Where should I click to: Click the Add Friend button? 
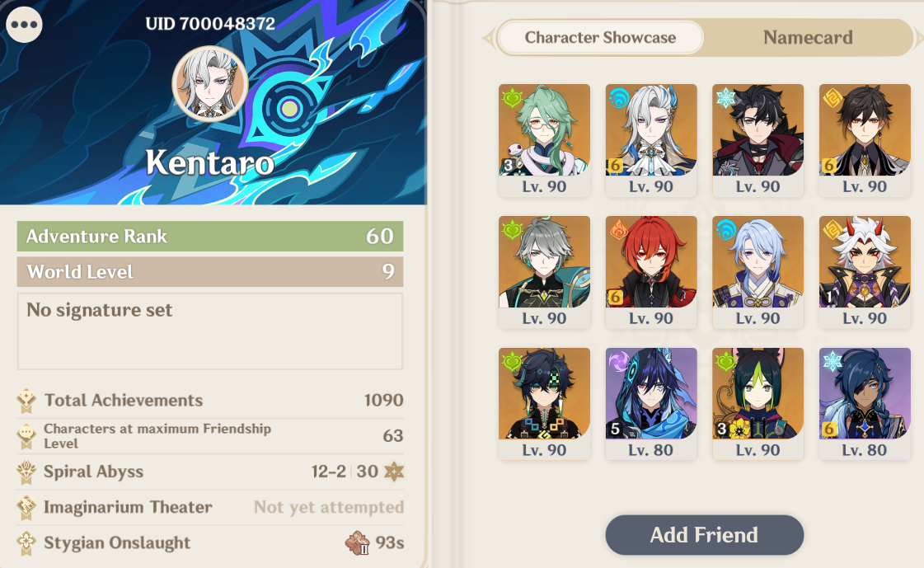(704, 535)
